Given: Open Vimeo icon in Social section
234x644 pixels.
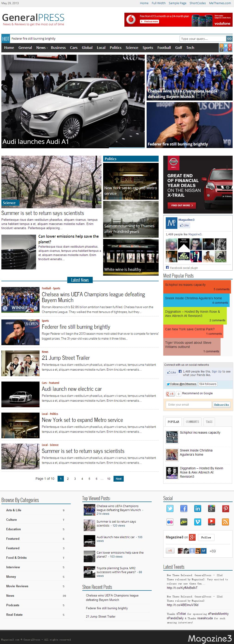Looking at the screenshot, I should (x=197, y=522).
